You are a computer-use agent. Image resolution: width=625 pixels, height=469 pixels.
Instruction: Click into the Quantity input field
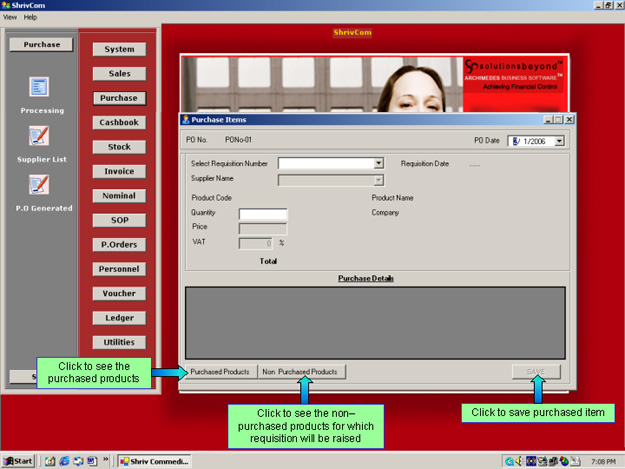pos(263,214)
